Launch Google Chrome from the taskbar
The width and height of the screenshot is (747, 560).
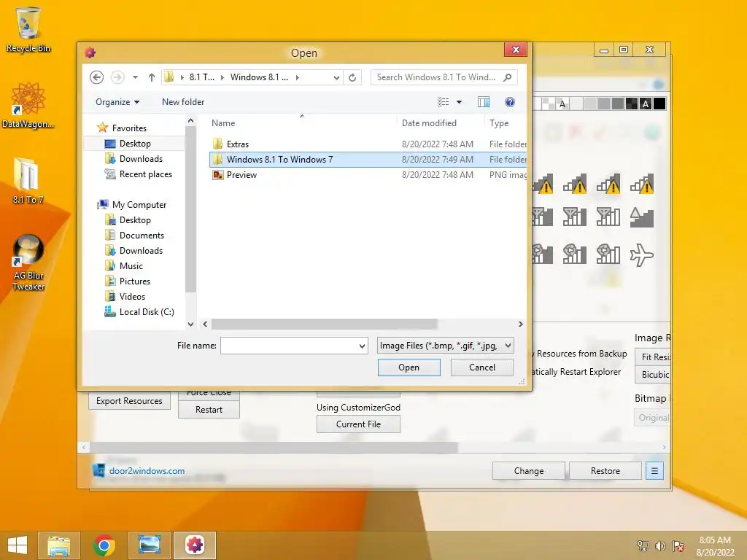104,545
